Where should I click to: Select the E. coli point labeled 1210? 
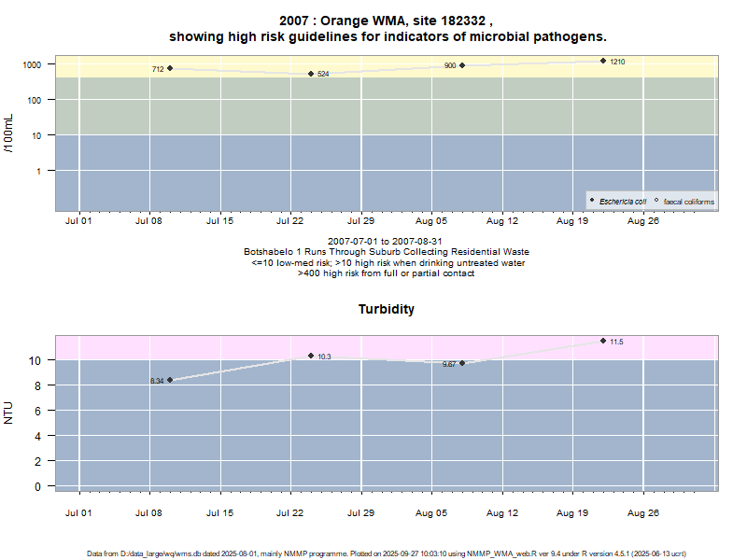[603, 61]
